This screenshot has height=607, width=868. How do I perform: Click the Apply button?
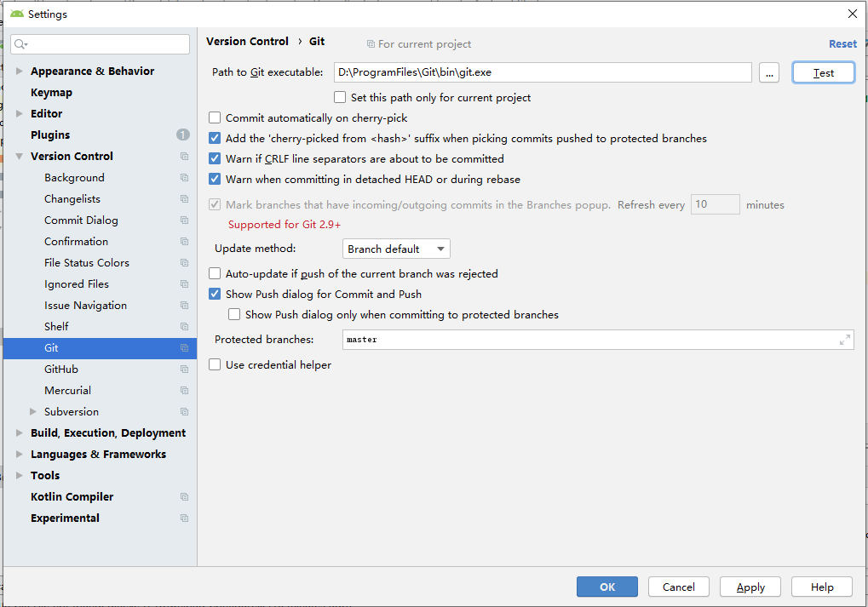(x=750, y=587)
